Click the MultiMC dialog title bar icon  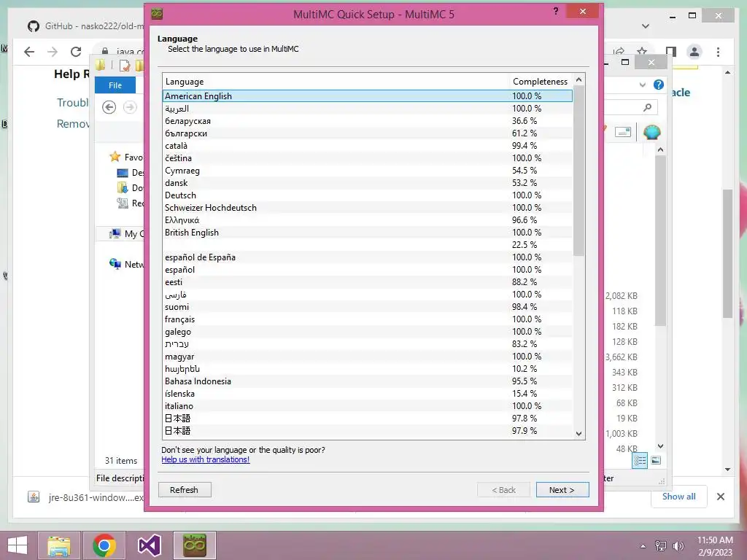click(x=157, y=14)
